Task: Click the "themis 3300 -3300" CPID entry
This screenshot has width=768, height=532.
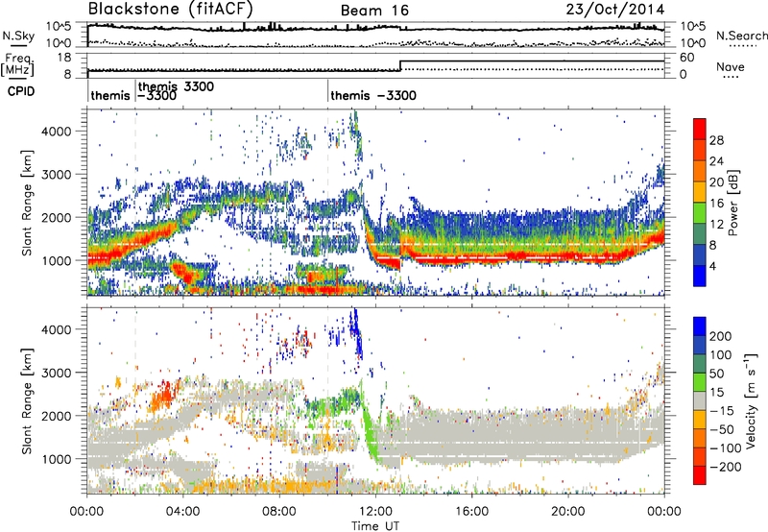Action: [177, 90]
